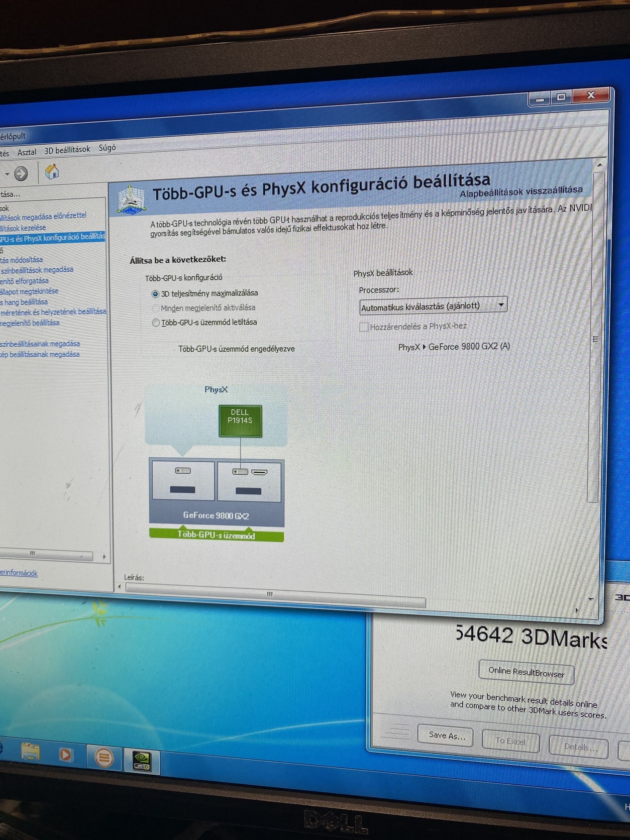
Task: Select 'Minden megjelenítő aktiválása' radio button
Action: (155, 308)
